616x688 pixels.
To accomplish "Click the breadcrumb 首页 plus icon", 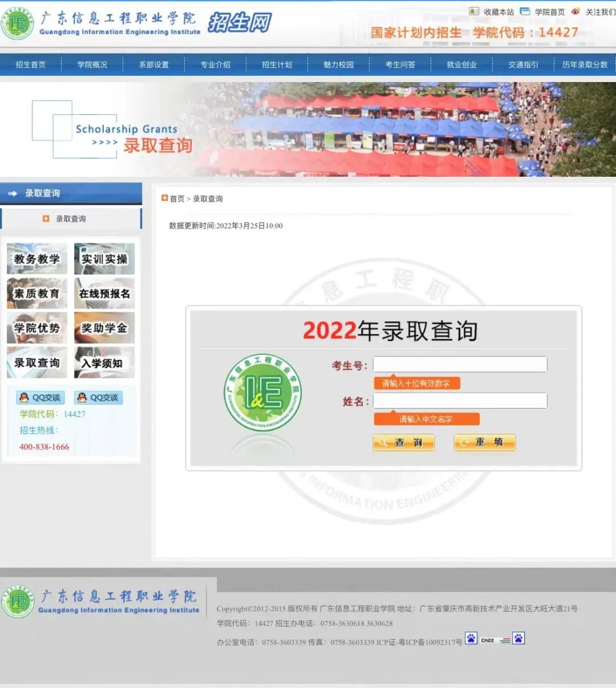I will tap(165, 198).
